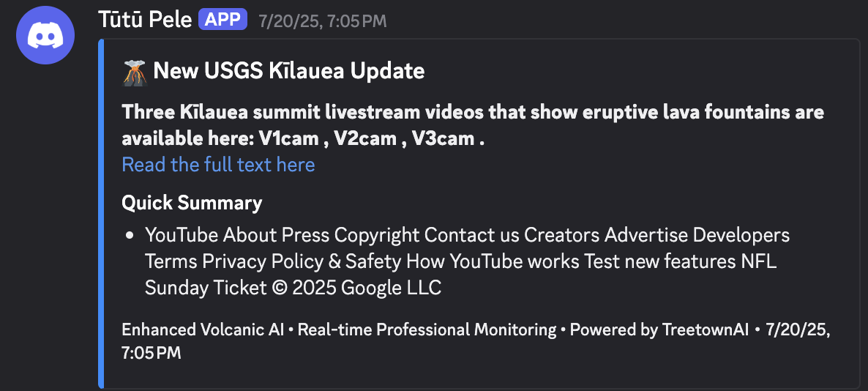Click the Enhanced Volcanic AI footer text
The width and height of the screenshot is (868, 391).
(x=203, y=330)
